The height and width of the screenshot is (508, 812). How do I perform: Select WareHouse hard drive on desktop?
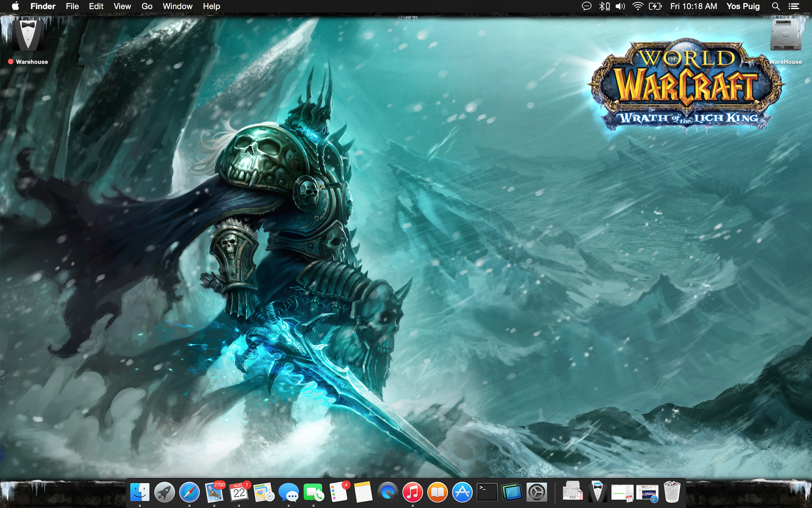[x=786, y=34]
